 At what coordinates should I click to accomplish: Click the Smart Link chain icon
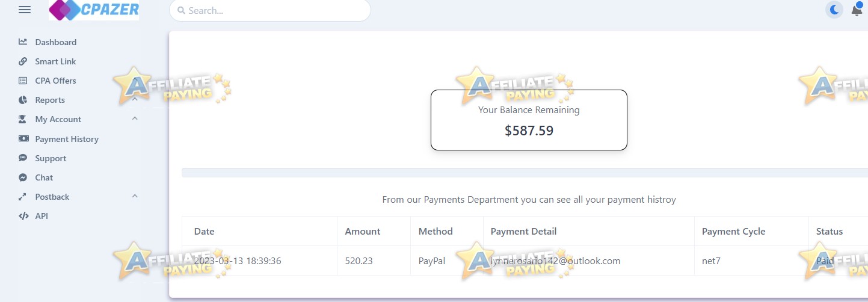tap(23, 61)
